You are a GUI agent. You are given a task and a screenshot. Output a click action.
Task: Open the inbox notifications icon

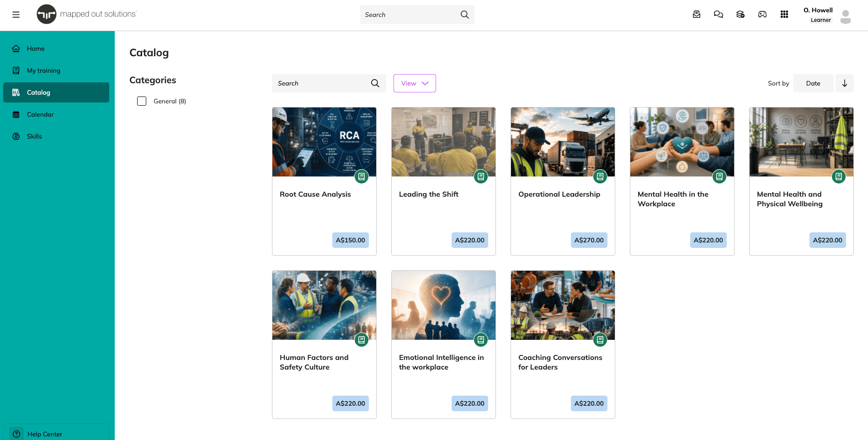coord(697,15)
